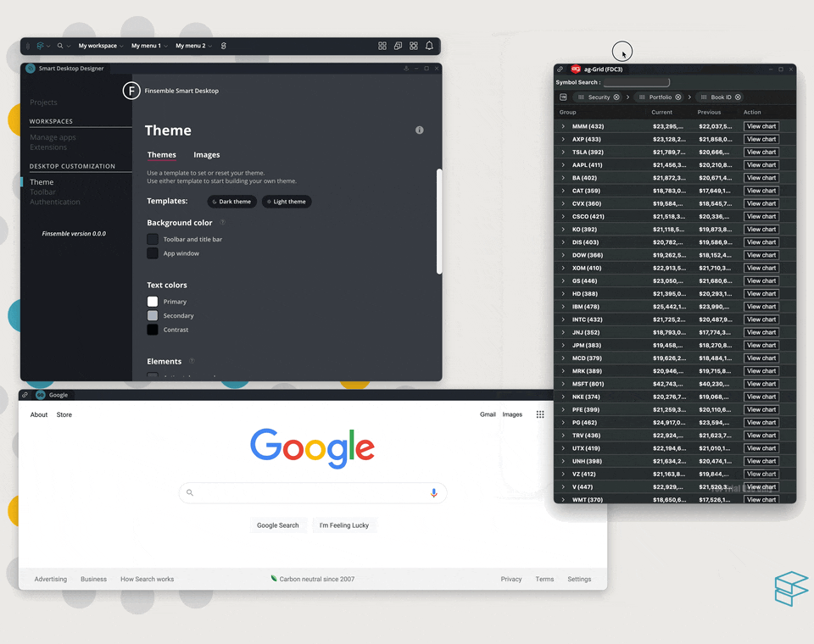The height and width of the screenshot is (644, 814).
Task: Select Toolbar in the designer sidebar
Action: point(42,192)
